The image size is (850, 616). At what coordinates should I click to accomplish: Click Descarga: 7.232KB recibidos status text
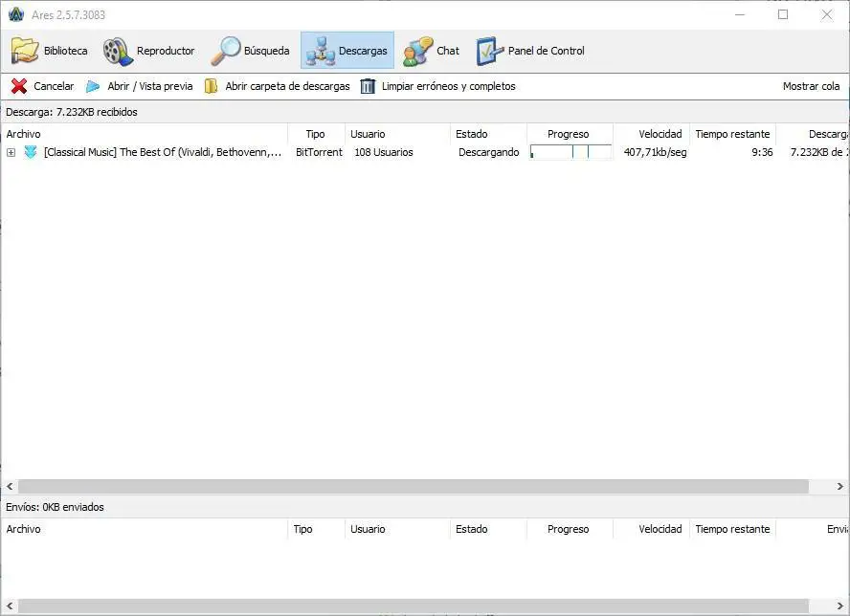(72, 112)
